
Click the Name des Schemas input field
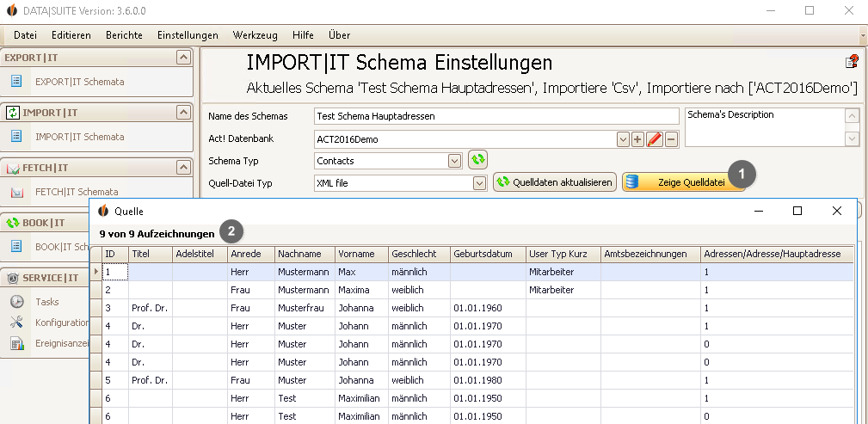pyautogui.click(x=496, y=116)
